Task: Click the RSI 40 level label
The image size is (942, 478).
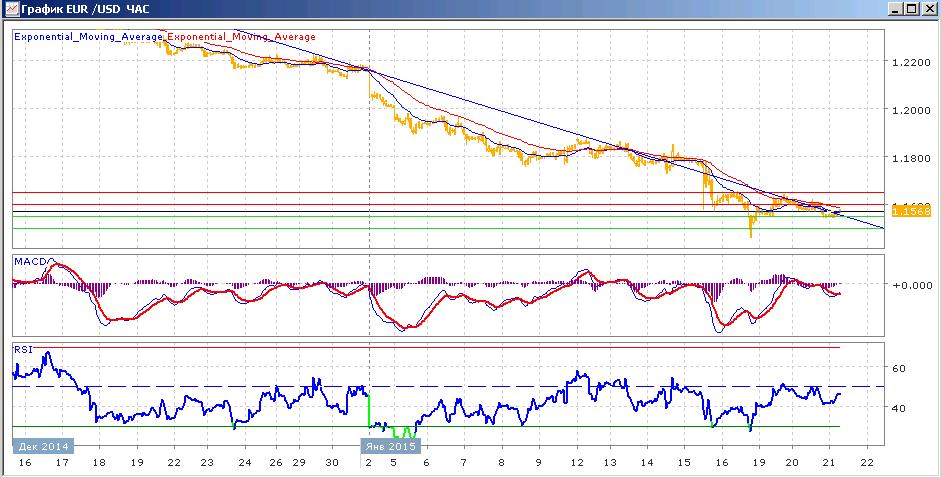Action: [x=901, y=408]
